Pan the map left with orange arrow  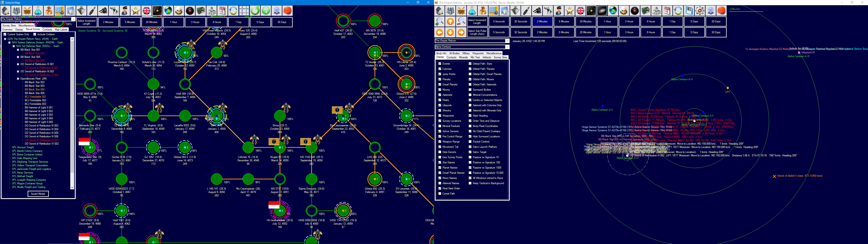[439, 32]
